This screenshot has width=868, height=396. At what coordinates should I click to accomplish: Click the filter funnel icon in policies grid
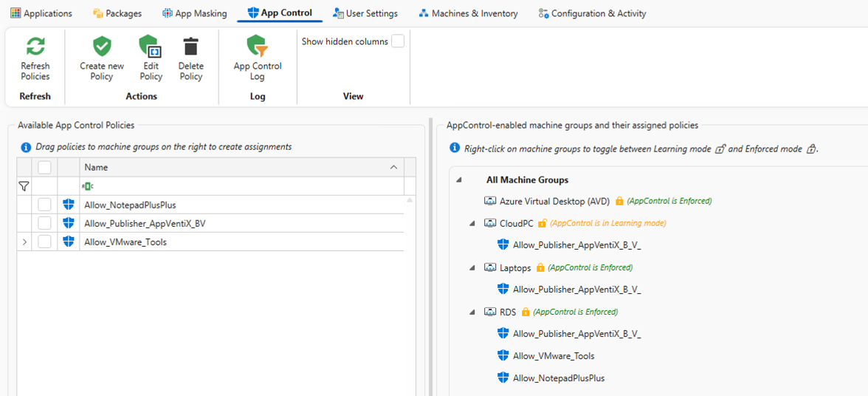[x=24, y=186]
